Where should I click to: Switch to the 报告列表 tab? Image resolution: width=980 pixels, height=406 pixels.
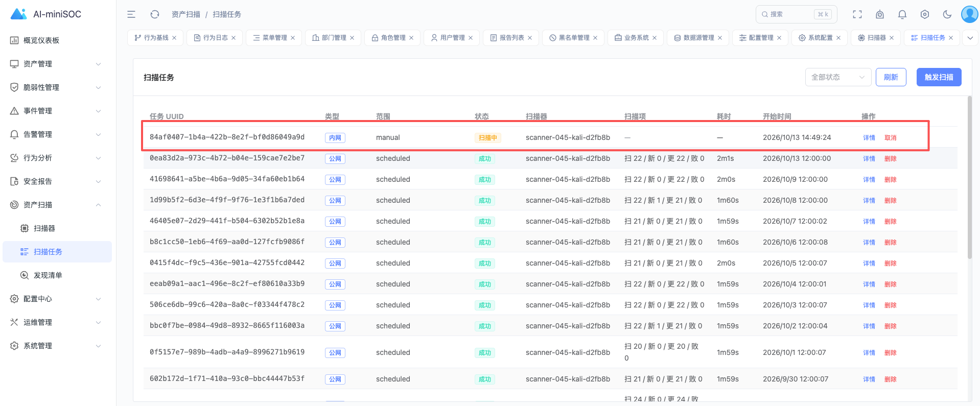(x=511, y=38)
